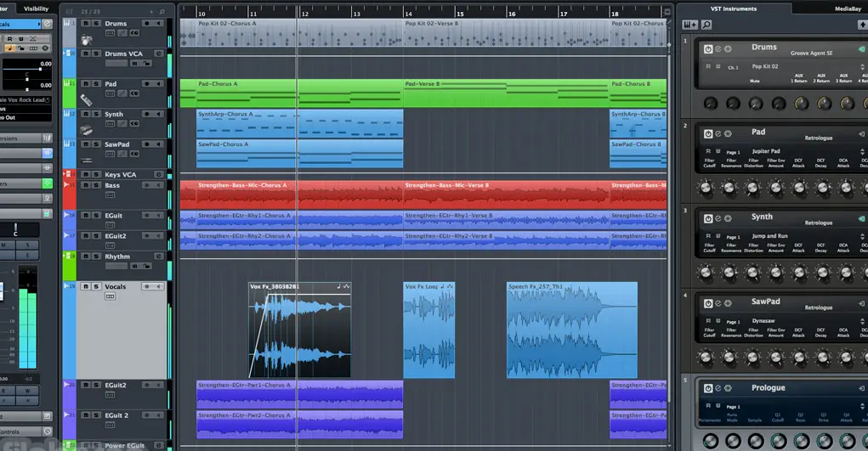
Task: Click Retrologue name on the Pad slot
Action: click(x=818, y=138)
